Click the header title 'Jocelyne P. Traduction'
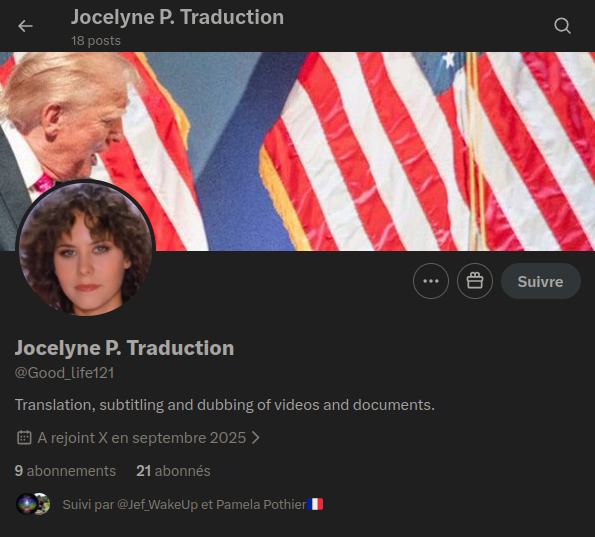 click(x=177, y=17)
